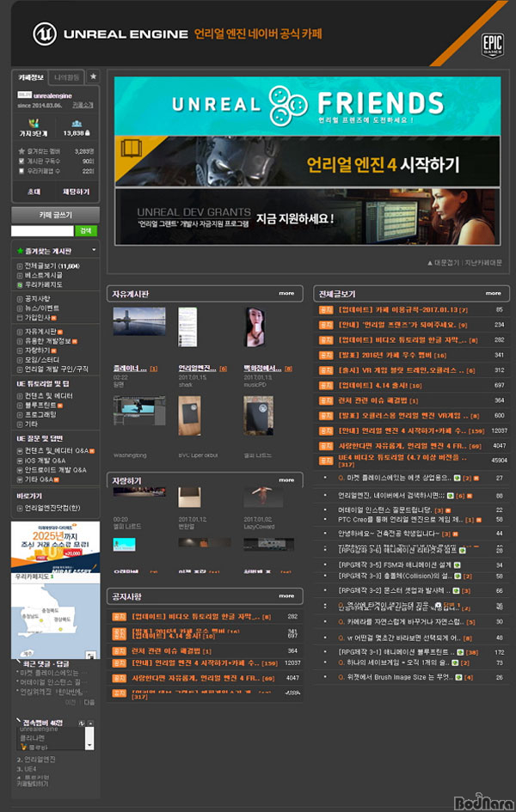This screenshot has width=516, height=812.
Task: Click the 카페탈퇴하기 link
Action: point(33,784)
